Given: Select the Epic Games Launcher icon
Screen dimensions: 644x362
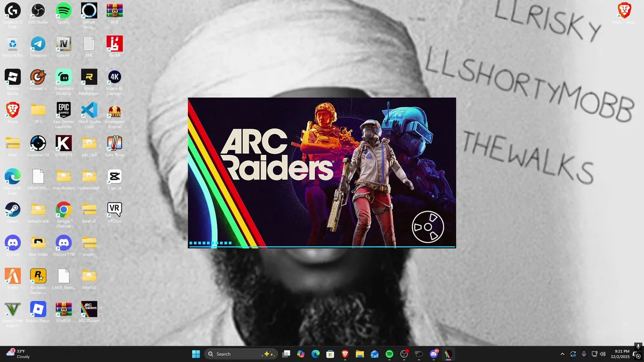Looking at the screenshot, I should pos(63,115).
